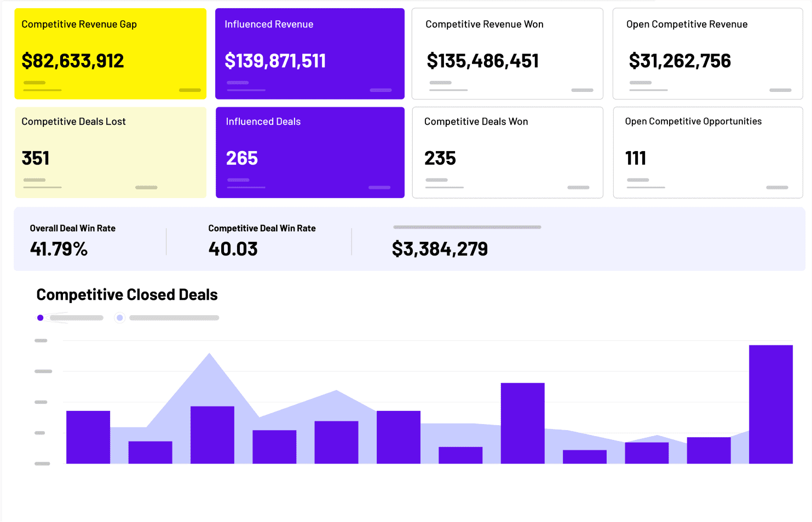This screenshot has height=522, width=812.
Task: Click the Overall Deal Win Rate value
Action: point(59,249)
